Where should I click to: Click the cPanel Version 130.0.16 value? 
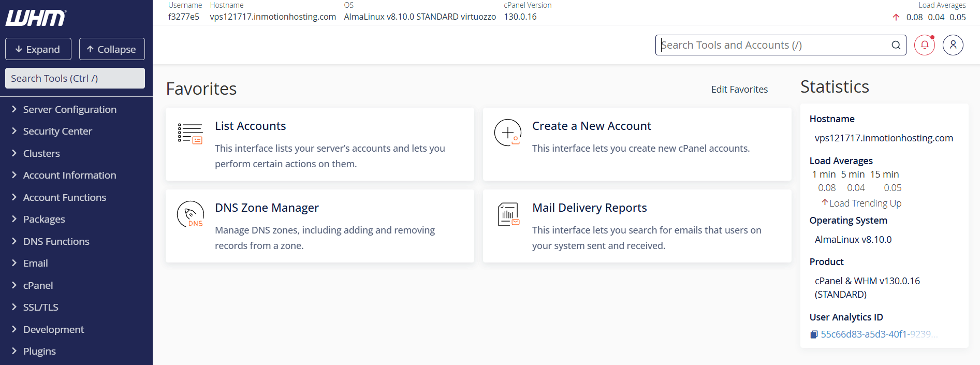(520, 17)
